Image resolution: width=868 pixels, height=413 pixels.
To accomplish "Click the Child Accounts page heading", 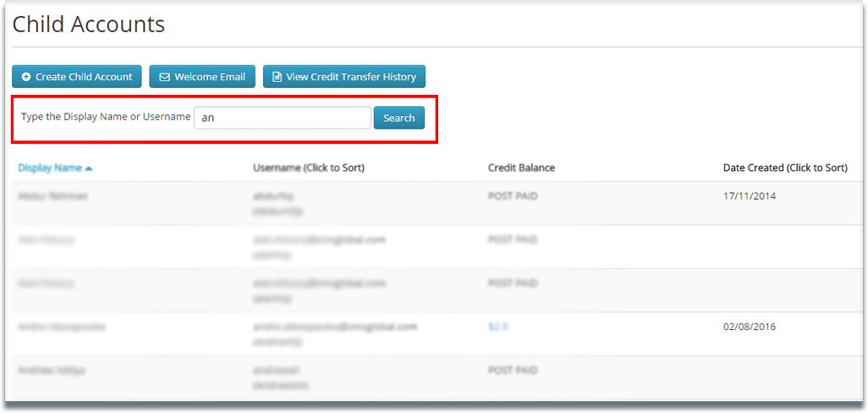I will tap(89, 25).
